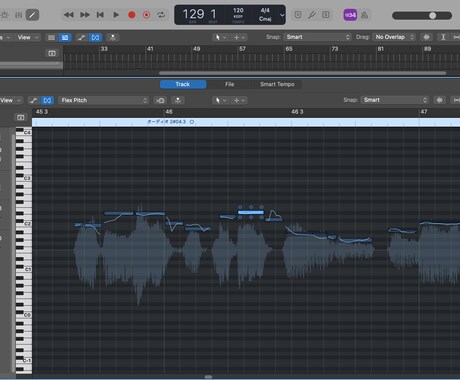Click the Catch Playhead icon in Tracks toolbar
Screen dimensions: 460x380
click(113, 37)
